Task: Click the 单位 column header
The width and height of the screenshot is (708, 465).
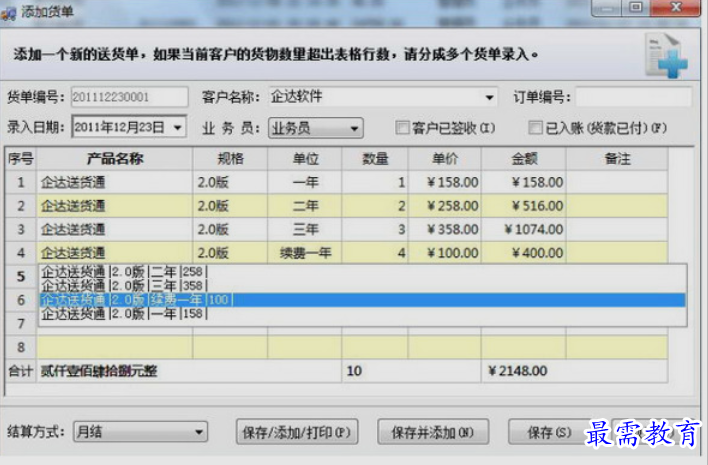Action: pyautogui.click(x=305, y=159)
